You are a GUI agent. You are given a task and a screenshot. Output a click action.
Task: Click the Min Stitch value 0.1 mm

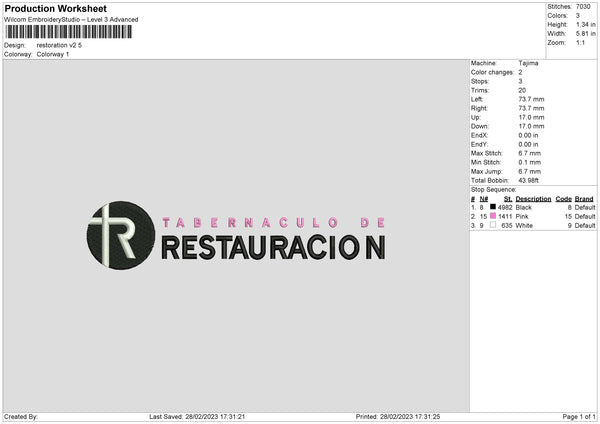click(530, 162)
